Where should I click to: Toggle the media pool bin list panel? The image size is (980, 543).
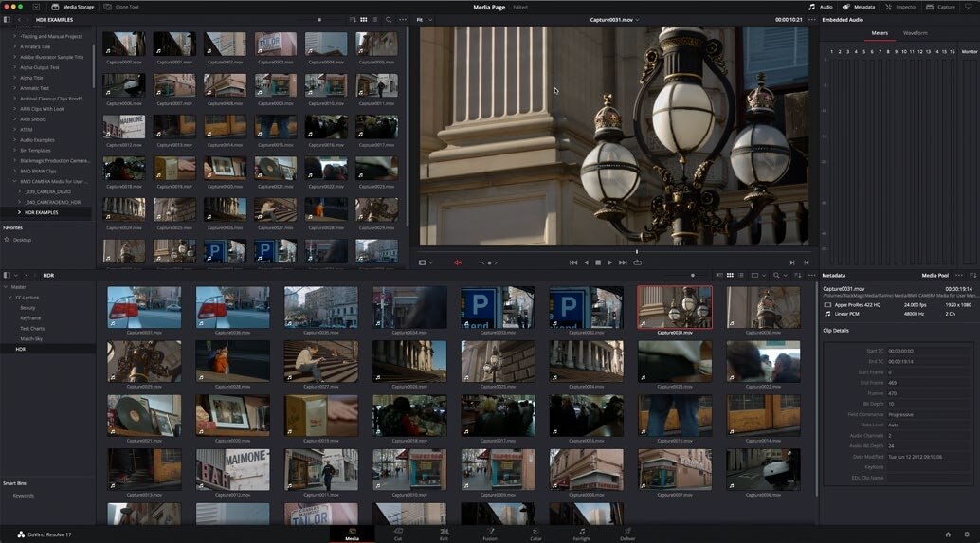pos(7,276)
